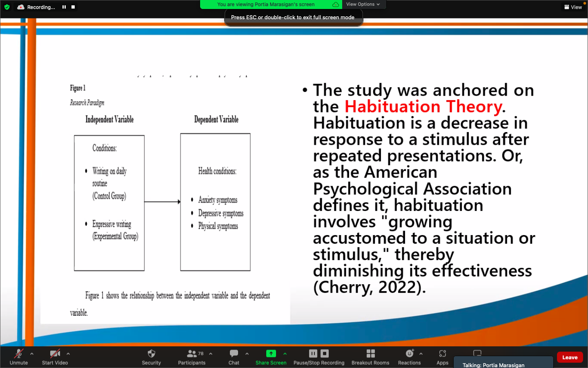Open the Reactions emoji menu

pos(410,354)
